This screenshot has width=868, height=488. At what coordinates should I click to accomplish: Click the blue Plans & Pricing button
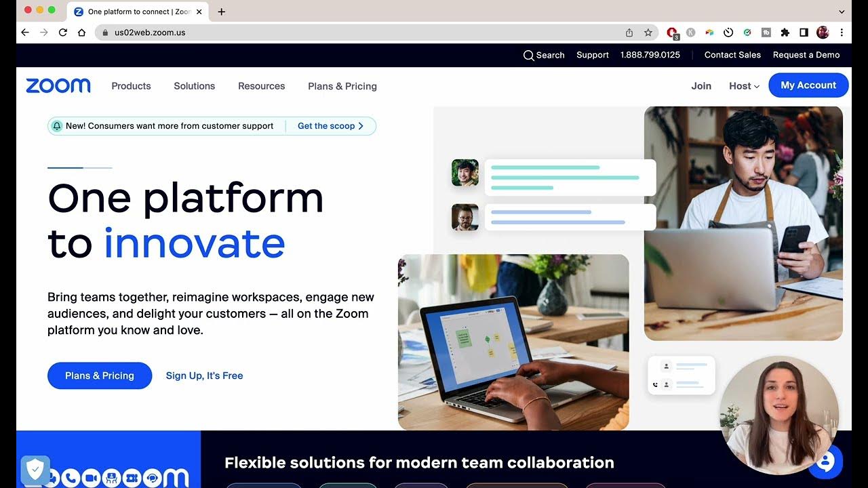coord(100,375)
